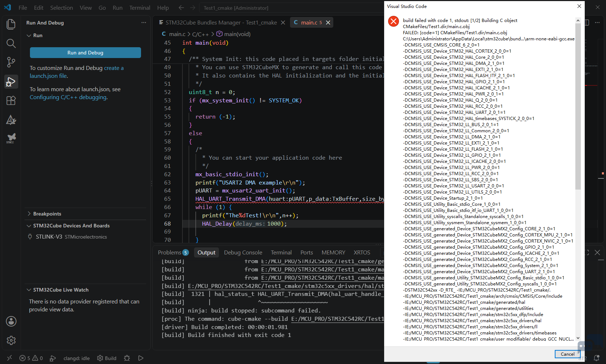The height and width of the screenshot is (364, 606).
Task: Open the Explorer view in activity bar
Action: (x=11, y=24)
